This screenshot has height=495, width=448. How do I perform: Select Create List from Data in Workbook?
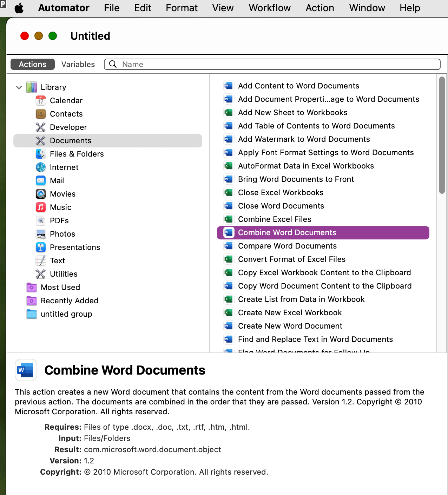301,299
